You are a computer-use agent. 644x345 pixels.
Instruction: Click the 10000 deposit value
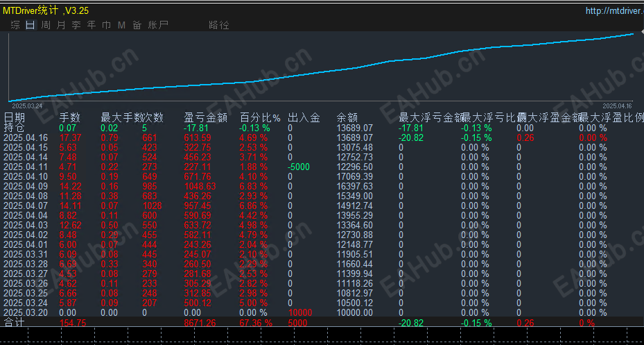(300, 313)
